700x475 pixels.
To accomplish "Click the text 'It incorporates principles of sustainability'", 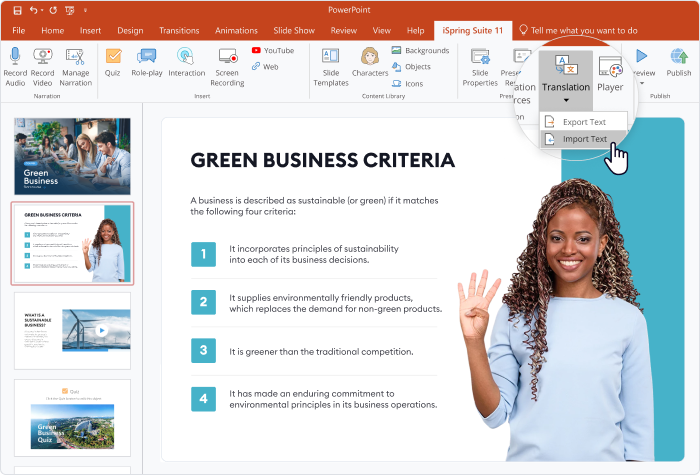I will pos(314,249).
